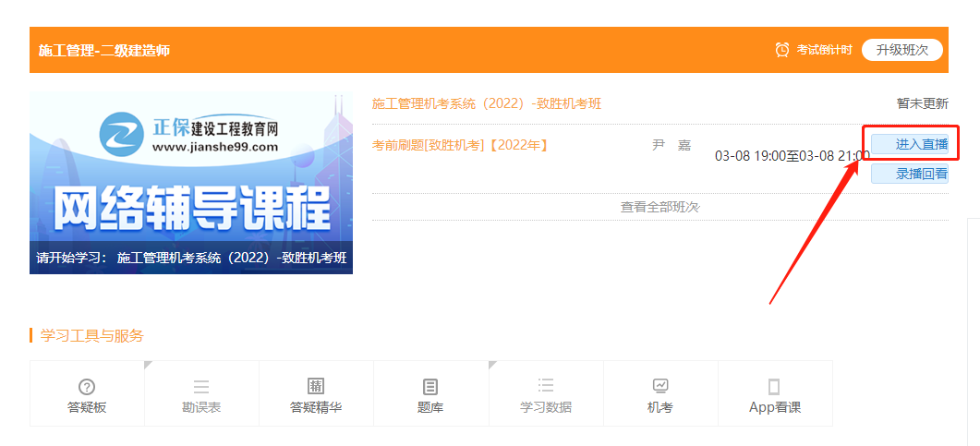Click the 升级班次 upgrade button

[x=901, y=50]
